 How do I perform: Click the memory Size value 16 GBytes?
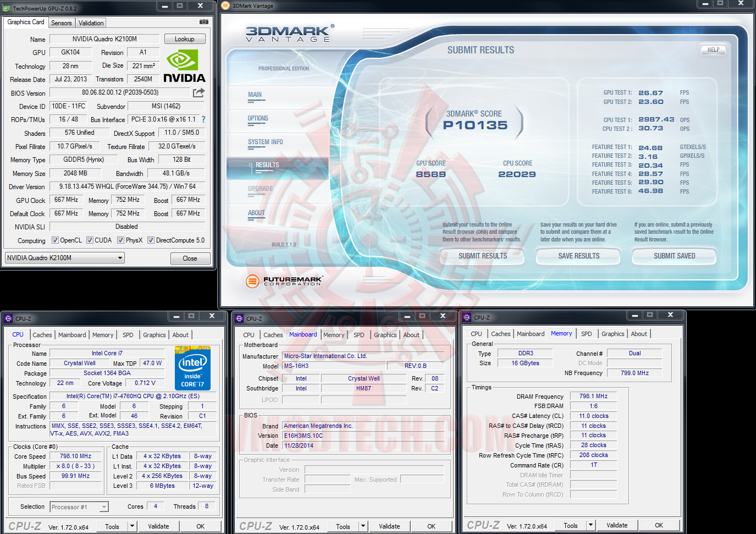pos(525,363)
